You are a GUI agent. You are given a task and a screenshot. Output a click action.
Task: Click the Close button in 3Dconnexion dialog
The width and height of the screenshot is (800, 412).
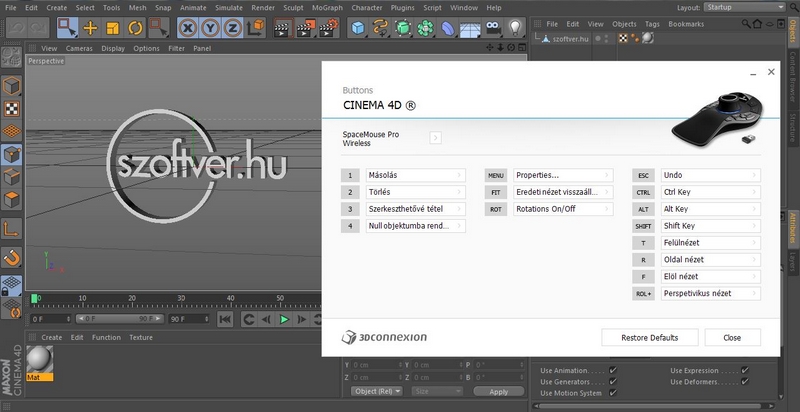732,338
